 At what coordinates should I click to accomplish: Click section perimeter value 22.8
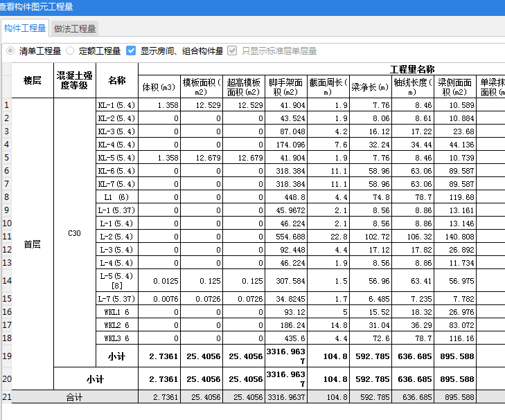click(x=328, y=237)
